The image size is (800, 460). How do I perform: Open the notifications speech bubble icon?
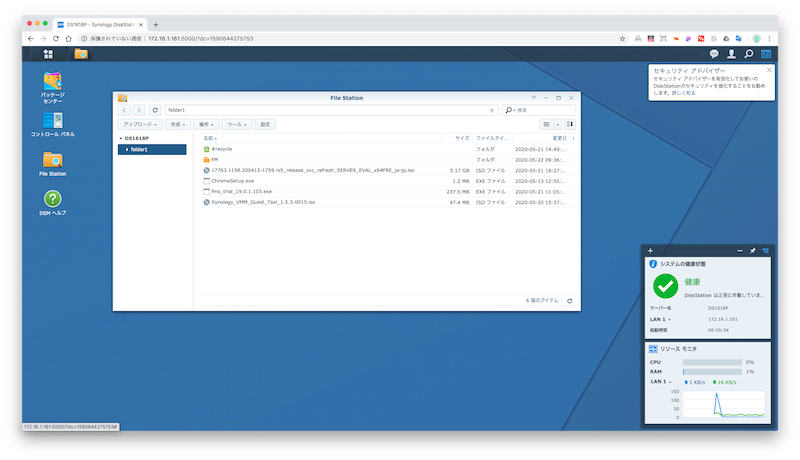click(x=714, y=54)
